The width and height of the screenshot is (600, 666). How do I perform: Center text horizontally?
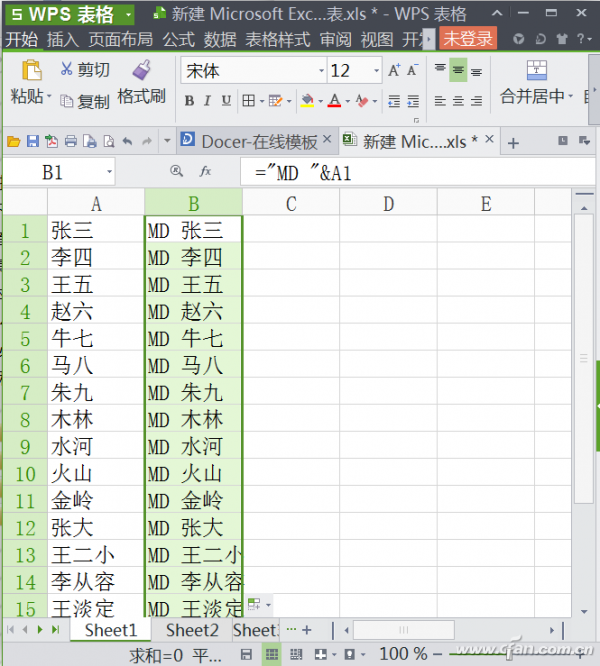click(458, 101)
